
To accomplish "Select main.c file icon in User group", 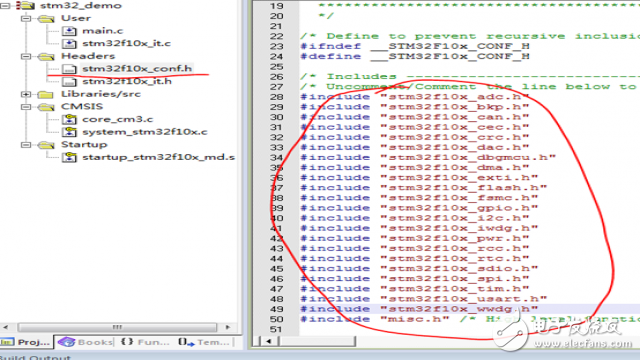I will pyautogui.click(x=69, y=31).
